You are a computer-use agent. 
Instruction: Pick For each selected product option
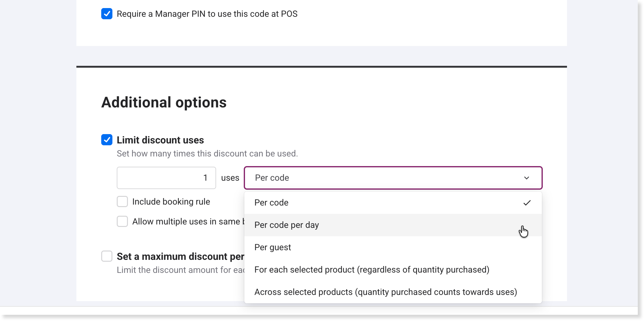pos(372,270)
